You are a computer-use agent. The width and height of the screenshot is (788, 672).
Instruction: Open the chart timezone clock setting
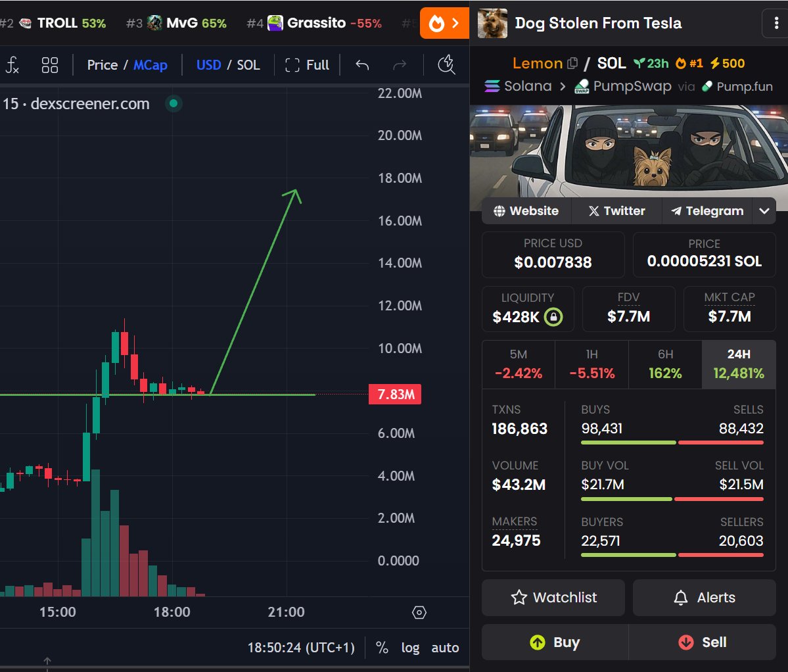tap(301, 648)
